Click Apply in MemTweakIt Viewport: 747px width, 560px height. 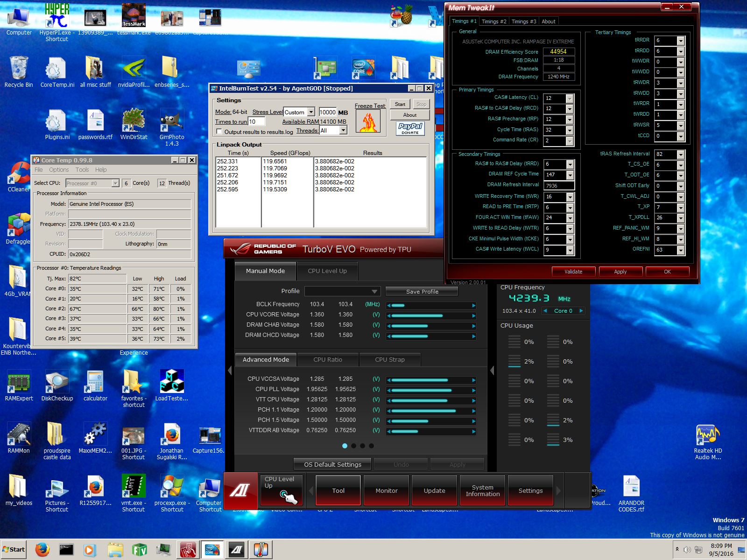[x=620, y=272]
